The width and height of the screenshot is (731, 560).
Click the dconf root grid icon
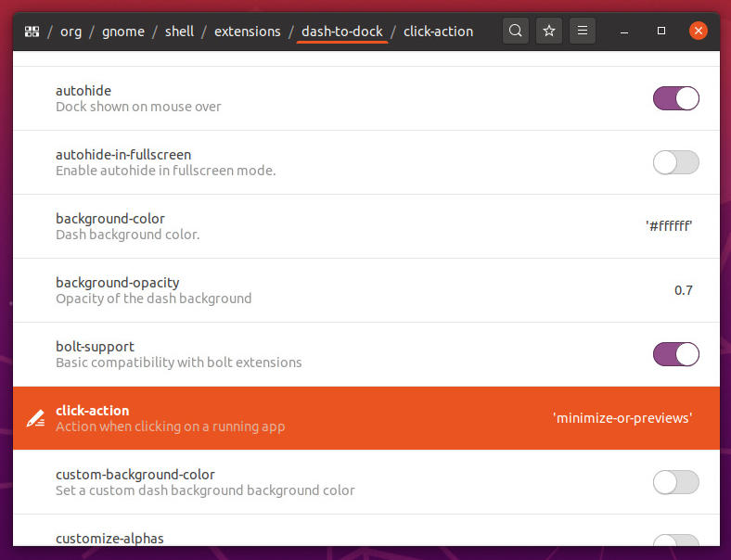click(x=32, y=32)
